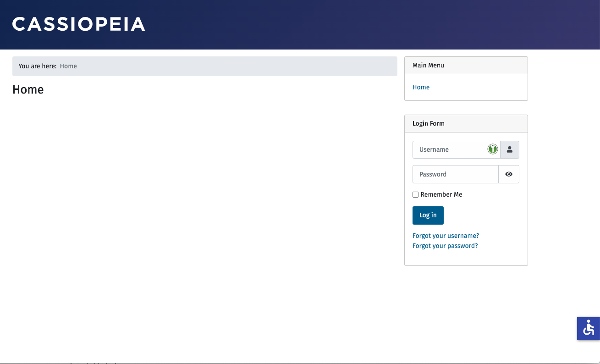Click the Login Form module header
600x364 pixels.
coord(428,123)
